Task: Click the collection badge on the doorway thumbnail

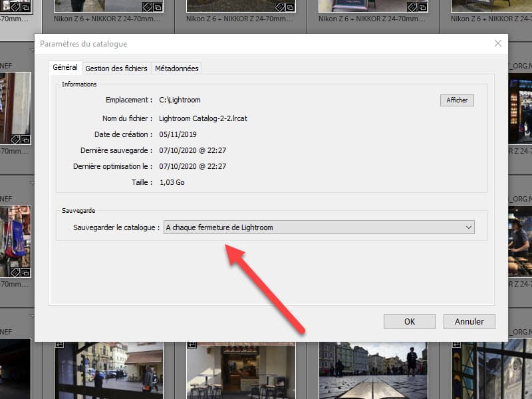Action: pos(25,140)
